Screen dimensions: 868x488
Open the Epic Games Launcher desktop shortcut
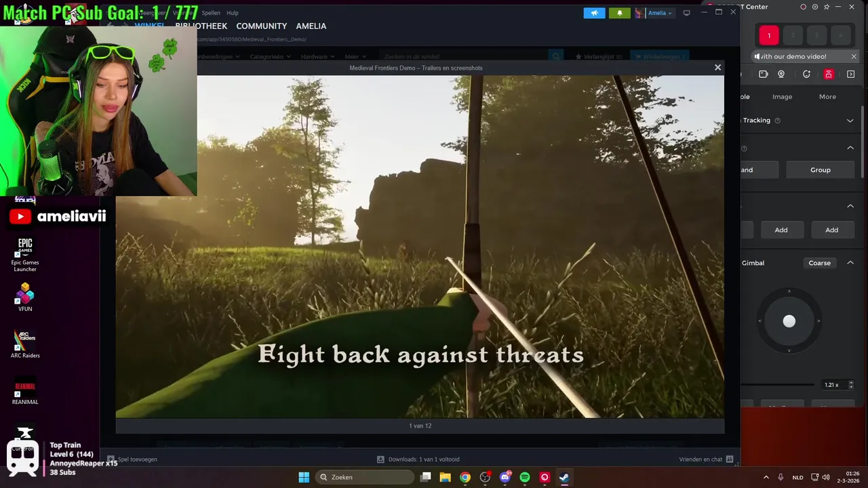25,255
